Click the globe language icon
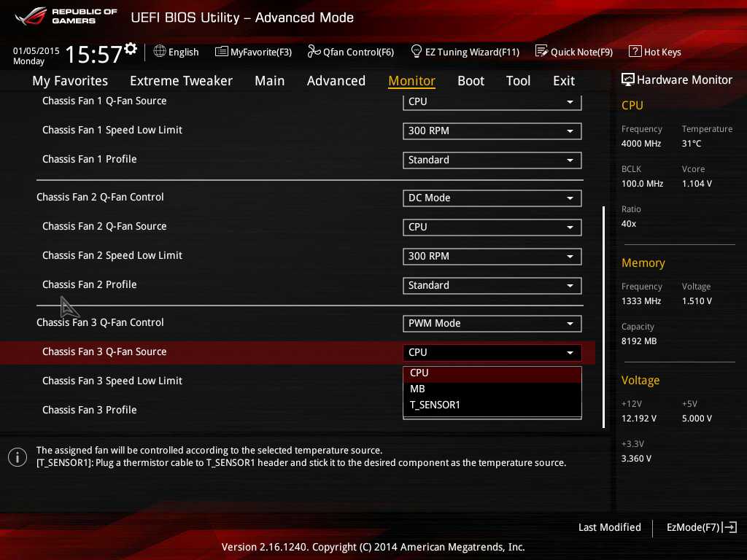The image size is (747, 560). pos(160,52)
